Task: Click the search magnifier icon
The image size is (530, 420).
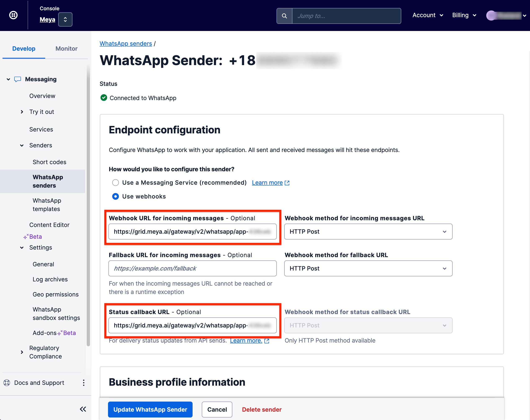Action: [x=284, y=16]
